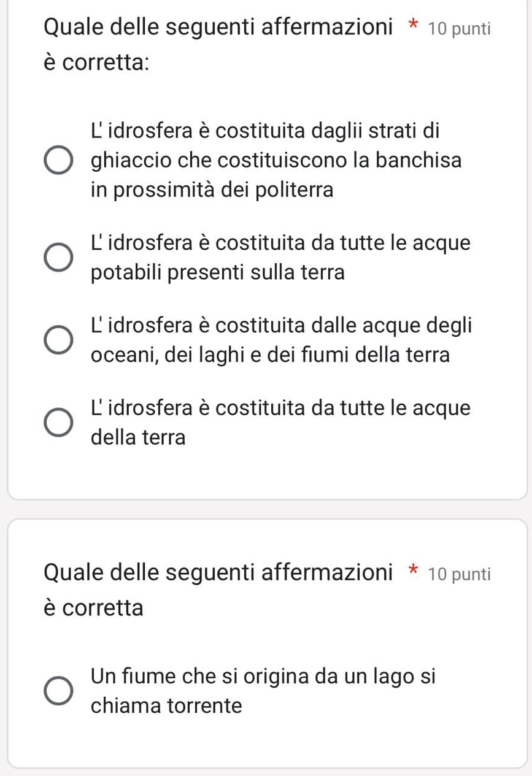Click the answer text about oceans, lakes and rivers
The width and height of the screenshot is (532, 776).
(281, 339)
